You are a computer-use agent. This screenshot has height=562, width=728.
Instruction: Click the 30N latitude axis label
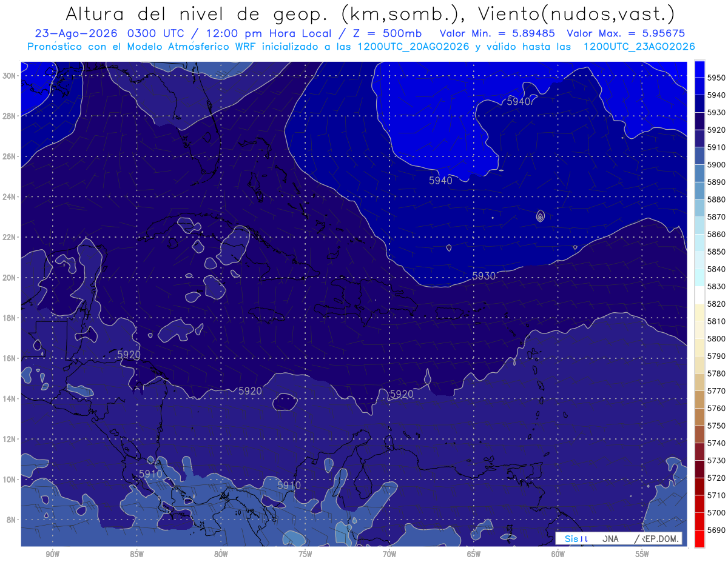click(9, 76)
